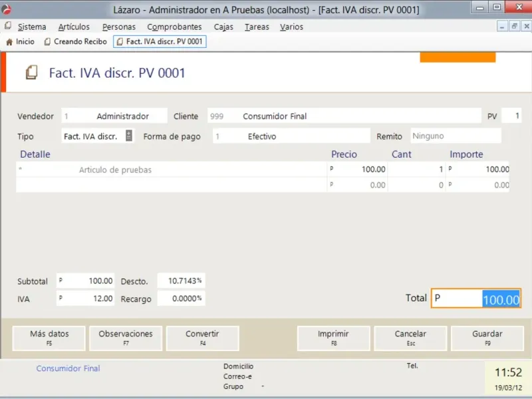
Task: Minimize the inner document window
Action: point(502,26)
